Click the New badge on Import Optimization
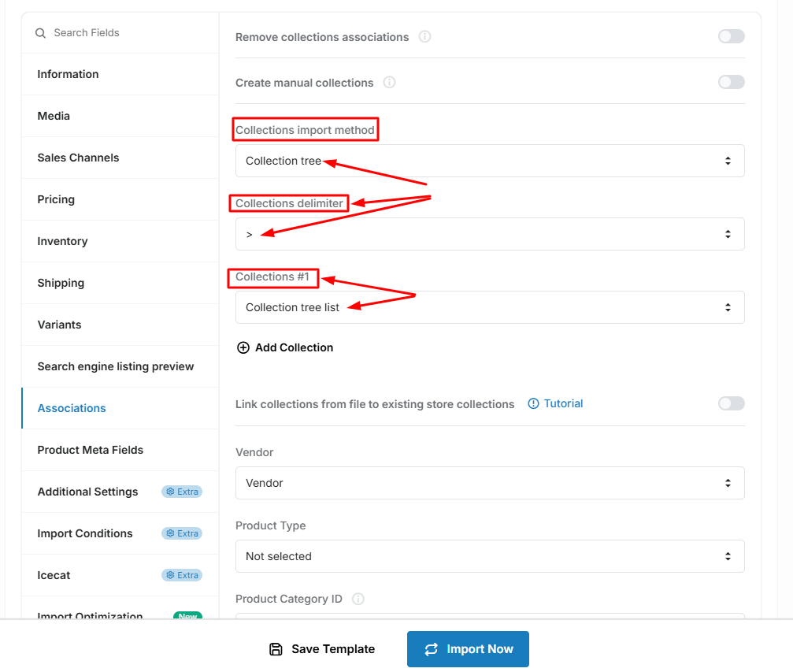Viewport: 793px width, 672px height. (187, 614)
